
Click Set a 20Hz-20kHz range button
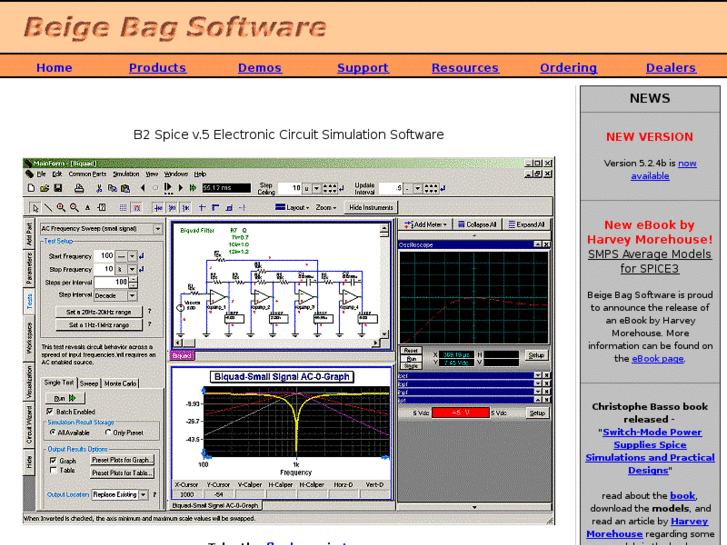(x=99, y=312)
